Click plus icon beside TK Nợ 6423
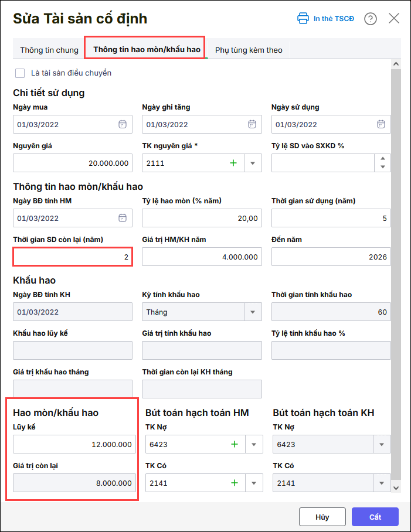Image resolution: width=411 pixels, height=532 pixels. click(235, 444)
